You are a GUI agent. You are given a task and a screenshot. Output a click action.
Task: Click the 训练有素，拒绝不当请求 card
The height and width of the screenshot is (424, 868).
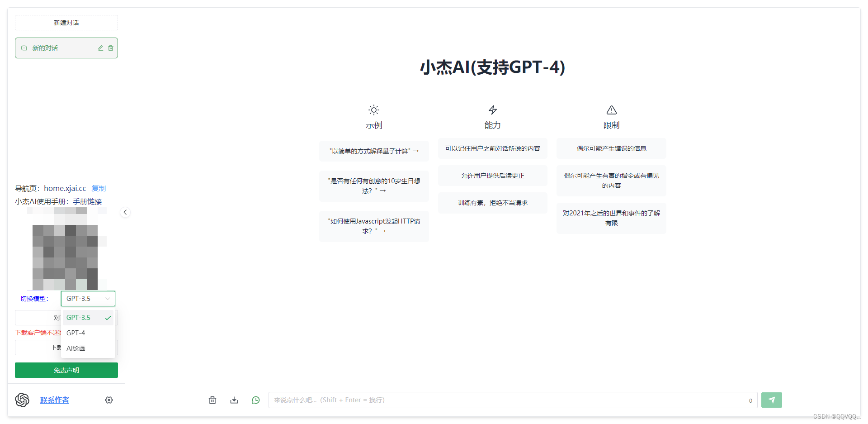(493, 203)
